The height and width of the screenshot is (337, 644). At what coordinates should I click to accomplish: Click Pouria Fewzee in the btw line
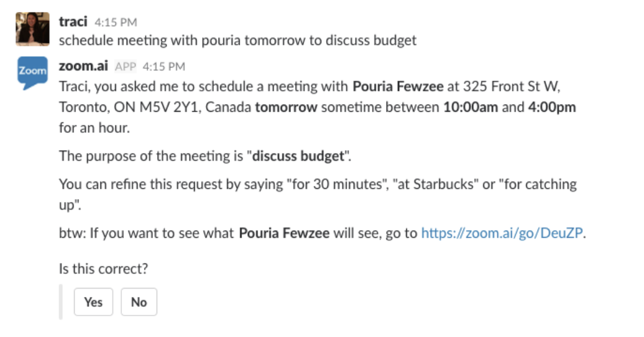[284, 233]
